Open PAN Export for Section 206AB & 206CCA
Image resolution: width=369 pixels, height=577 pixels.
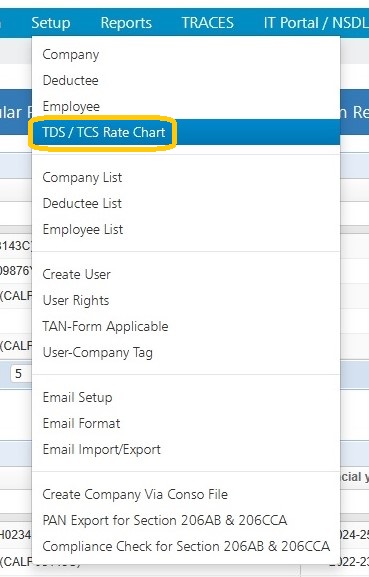(186, 520)
